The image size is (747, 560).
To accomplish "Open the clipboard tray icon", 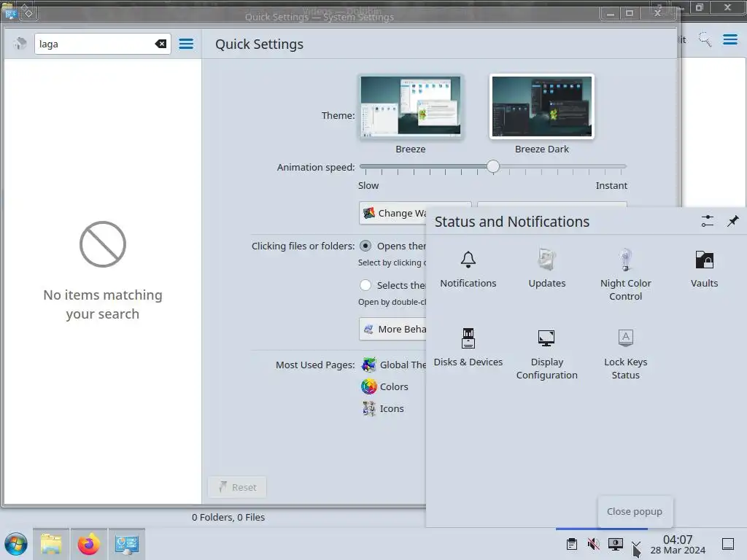I will 572,544.
